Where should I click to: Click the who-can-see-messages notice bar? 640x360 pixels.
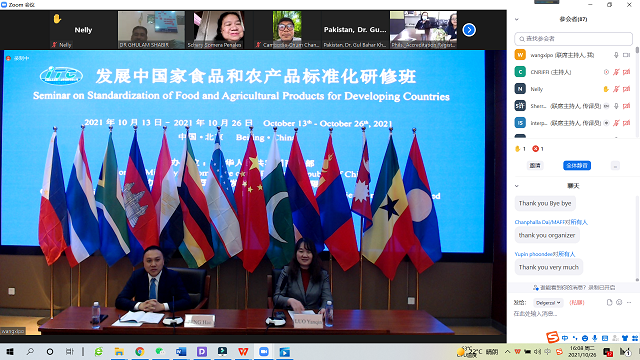[x=573, y=287]
